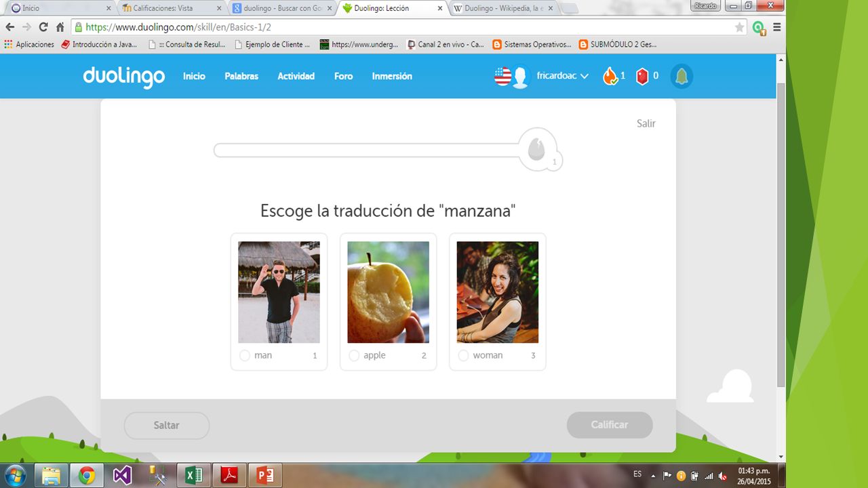The height and width of the screenshot is (488, 868).
Task: Open PowerPoint from taskbar
Action: [264, 476]
